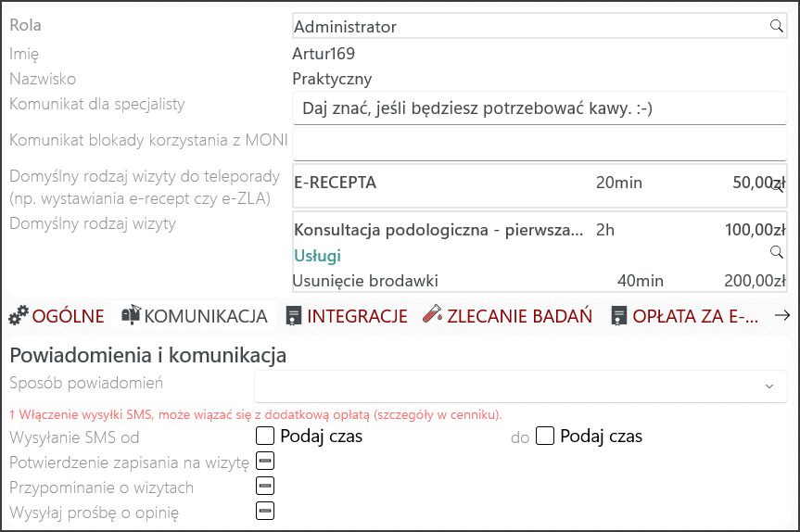This screenshot has height=532, width=800.
Task: Click the mailbox icon for KOMUNIKACJA
Action: [x=131, y=315]
